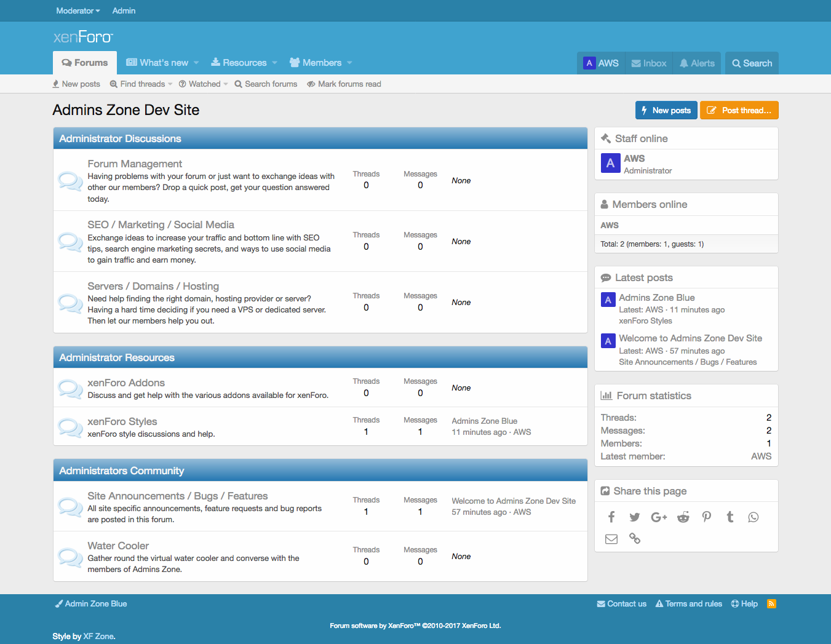Share page on Tumblr icon
The width and height of the screenshot is (831, 644).
pyautogui.click(x=730, y=517)
